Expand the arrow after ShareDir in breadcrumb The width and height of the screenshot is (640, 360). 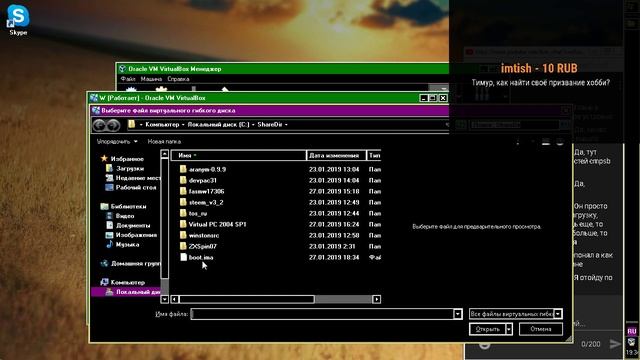(x=286, y=124)
